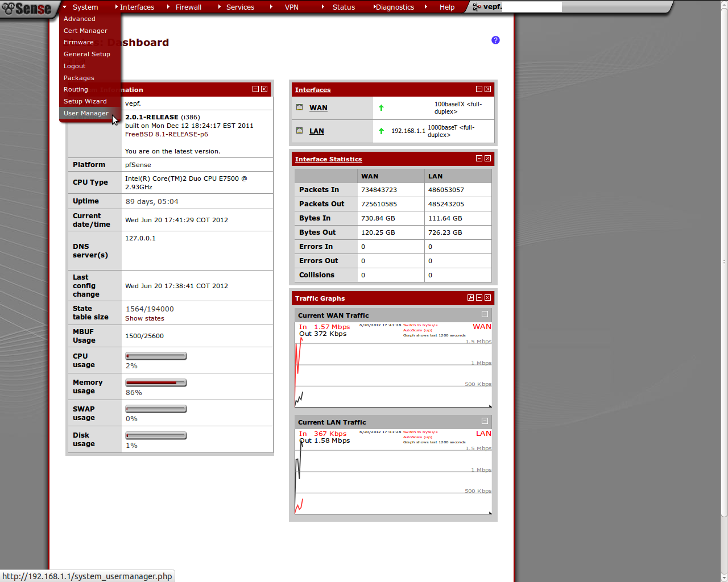The height and width of the screenshot is (582, 728).
Task: Click 'AutoScale (up)' in WAN traffic graph
Action: tap(417, 330)
